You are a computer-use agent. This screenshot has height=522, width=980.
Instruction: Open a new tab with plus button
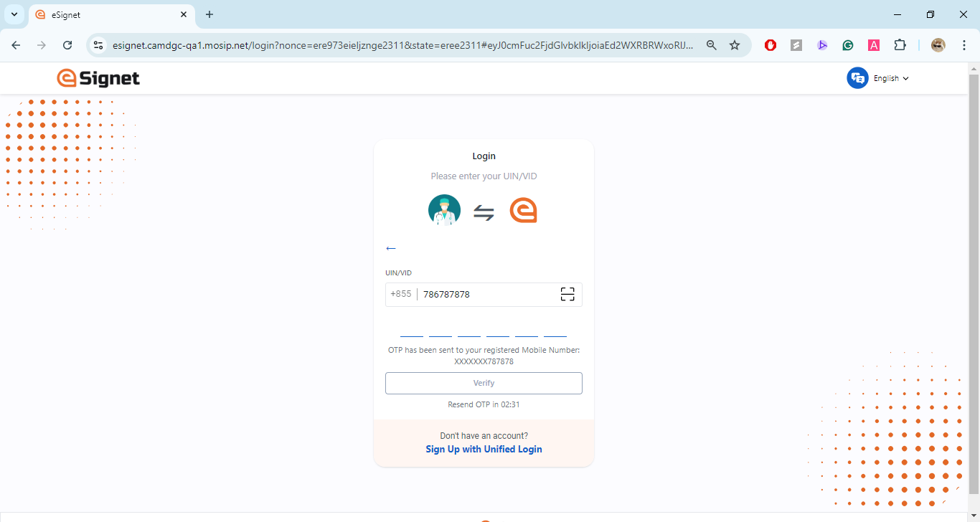click(x=209, y=14)
